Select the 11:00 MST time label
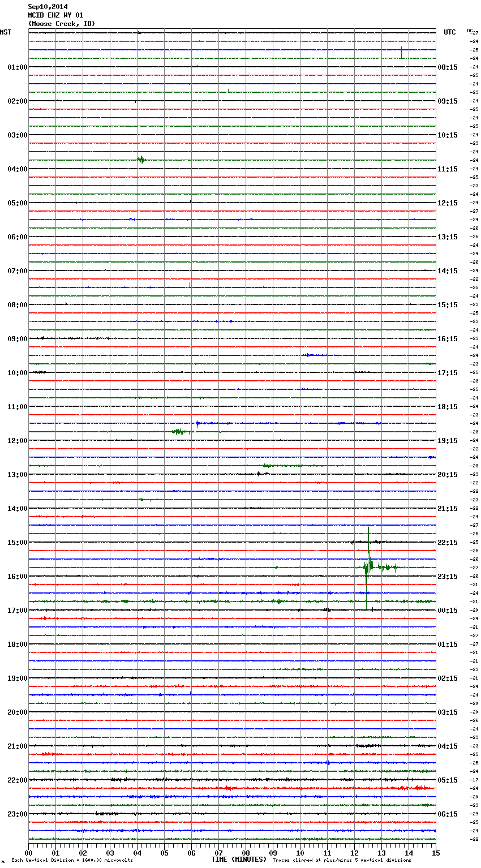The image size is (481, 868). (x=17, y=407)
